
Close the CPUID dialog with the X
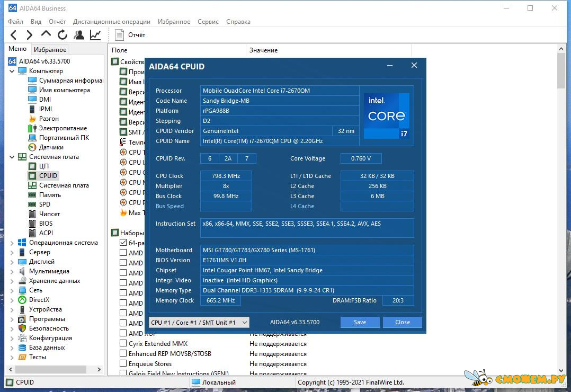[414, 65]
